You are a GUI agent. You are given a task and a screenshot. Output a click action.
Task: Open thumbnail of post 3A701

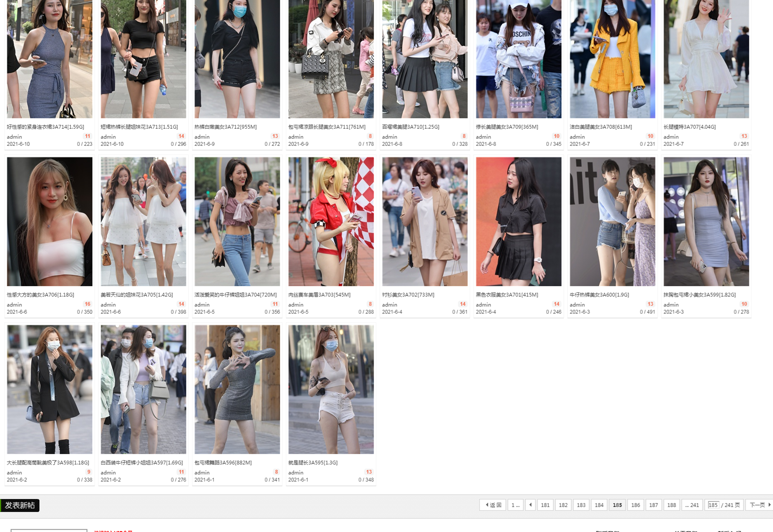point(519,222)
